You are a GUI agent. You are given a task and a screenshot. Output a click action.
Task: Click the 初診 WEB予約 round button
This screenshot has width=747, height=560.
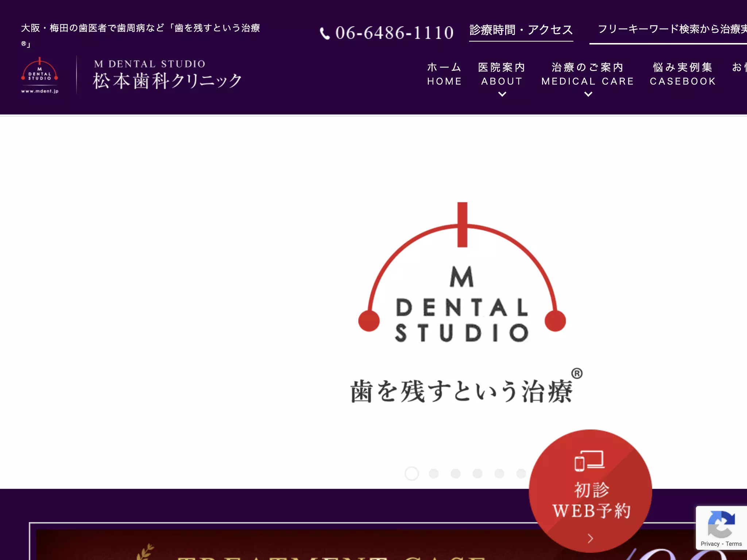[590, 491]
